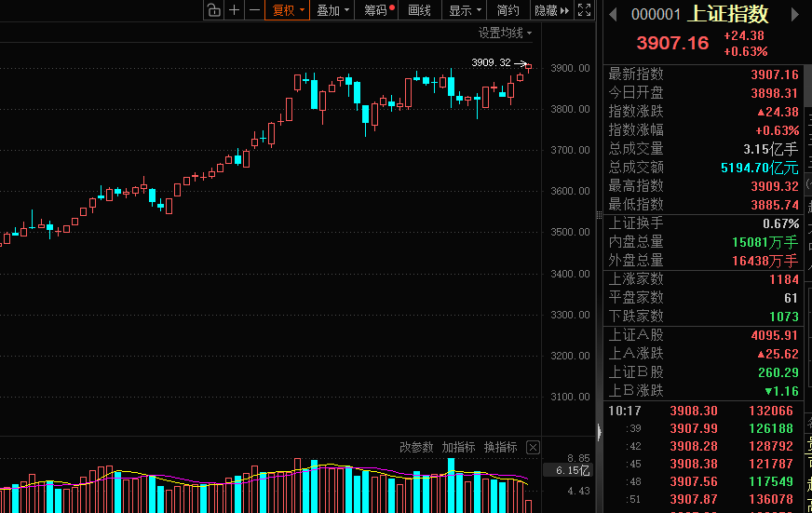Click the fullscreen expand icon

(585, 10)
